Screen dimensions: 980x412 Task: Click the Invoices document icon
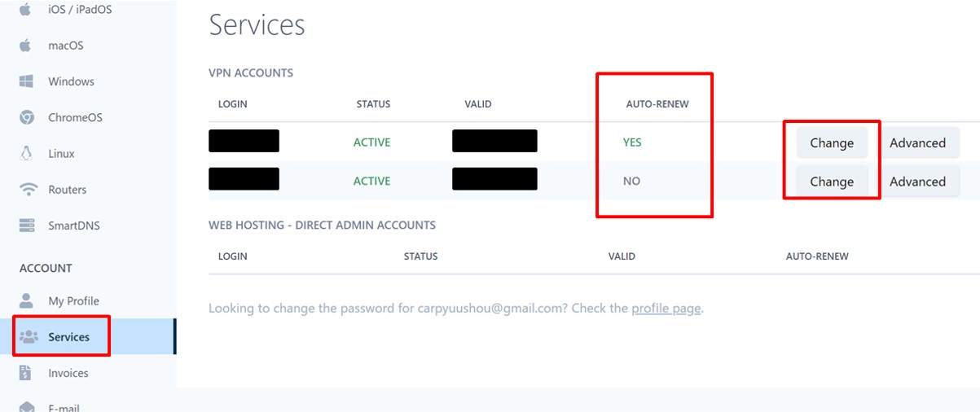[x=25, y=373]
